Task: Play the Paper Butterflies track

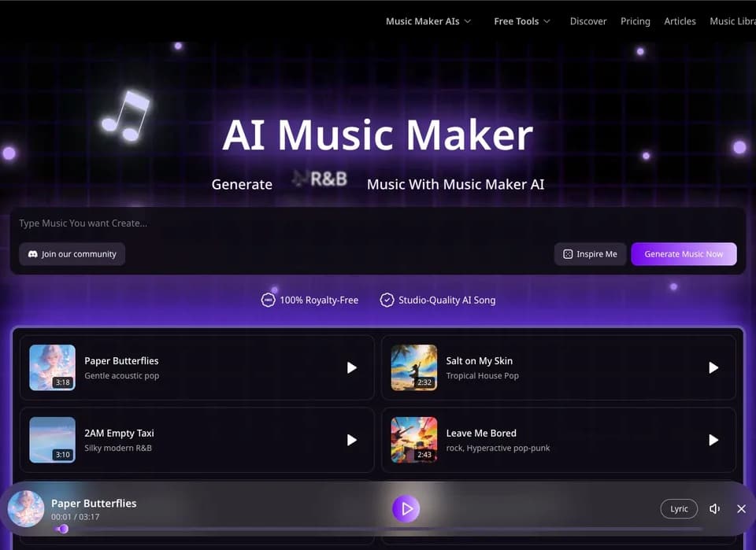Action: click(352, 368)
